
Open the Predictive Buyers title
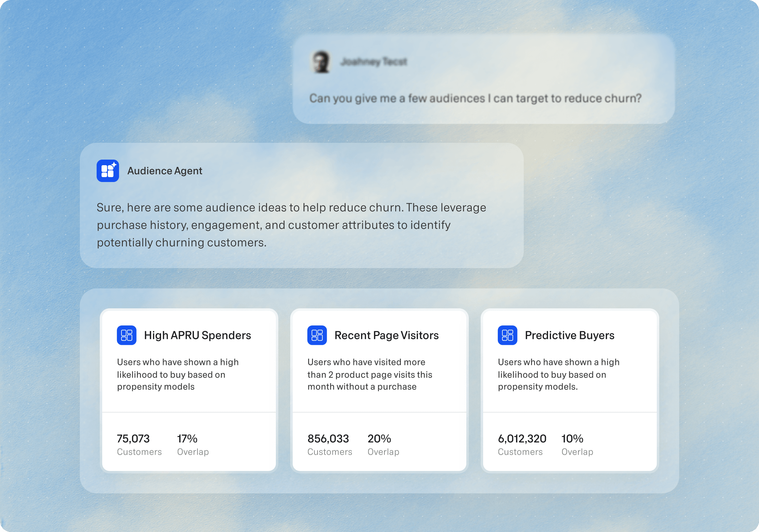point(570,335)
